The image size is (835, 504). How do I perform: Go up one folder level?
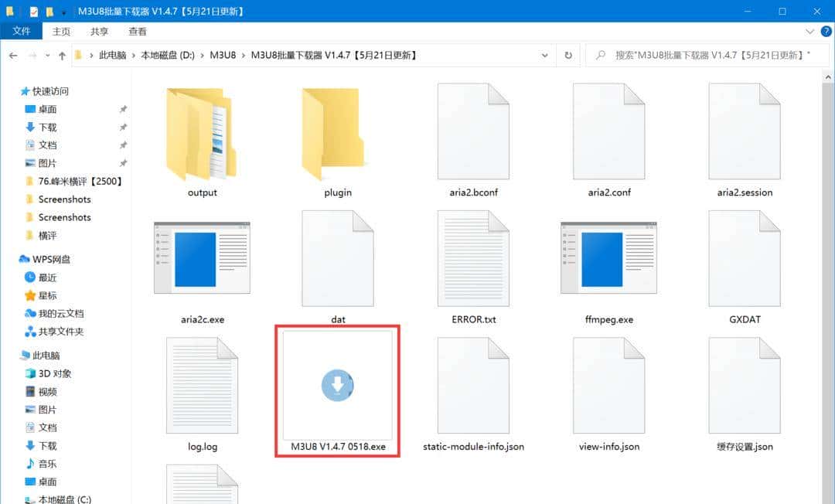(x=63, y=56)
